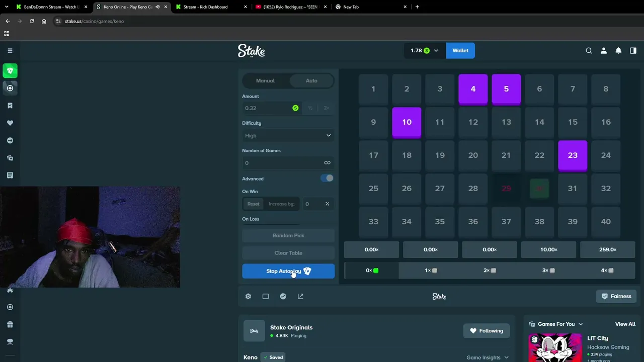View site information icon beside the URL
Viewport: 644px width, 362px height.
58,21
